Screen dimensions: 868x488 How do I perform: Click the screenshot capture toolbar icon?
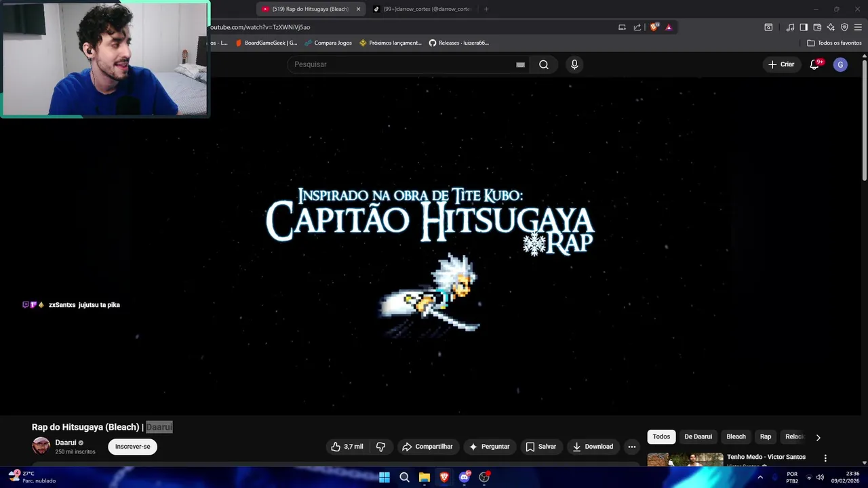click(768, 27)
